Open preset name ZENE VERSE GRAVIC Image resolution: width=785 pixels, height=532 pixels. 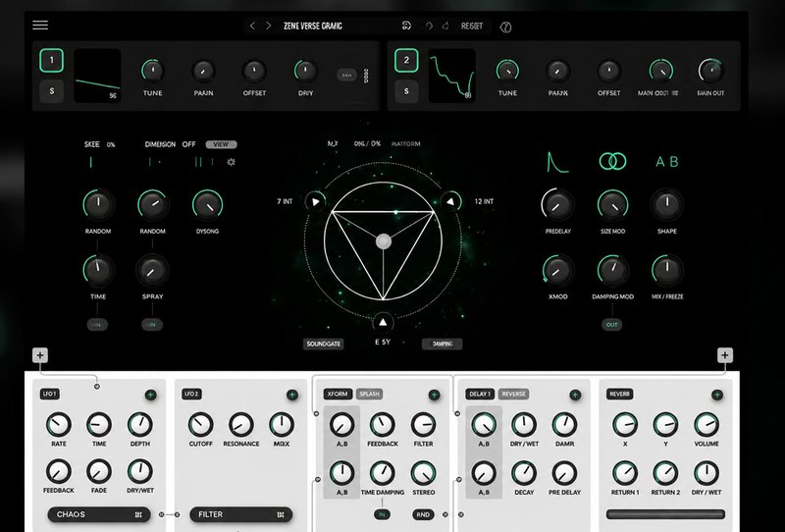(313, 27)
